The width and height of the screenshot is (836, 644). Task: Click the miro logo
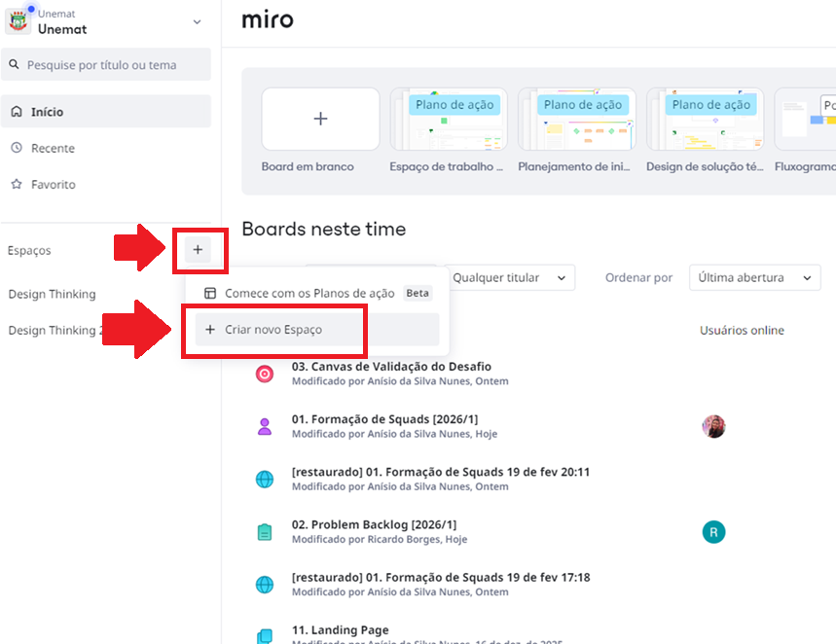(268, 19)
